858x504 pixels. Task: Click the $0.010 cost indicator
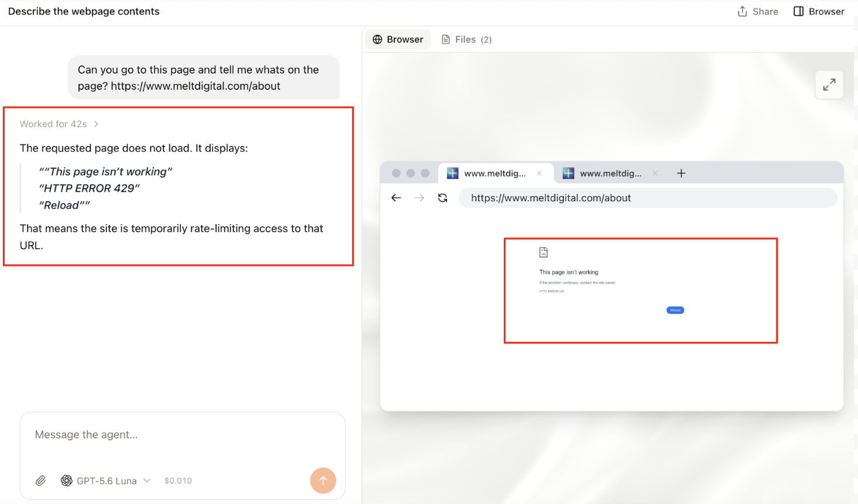[x=178, y=481]
